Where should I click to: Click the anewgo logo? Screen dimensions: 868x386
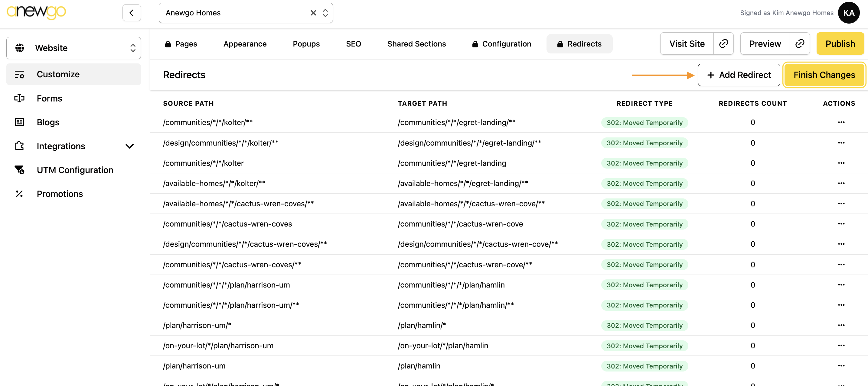(36, 12)
